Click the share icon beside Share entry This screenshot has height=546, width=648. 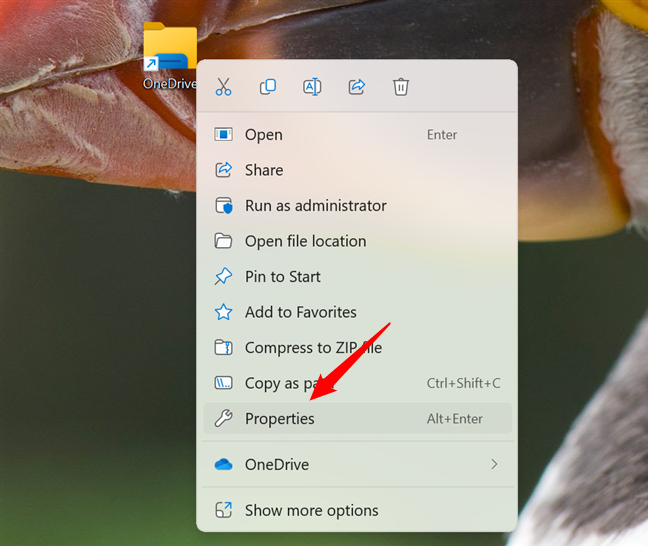click(x=224, y=170)
